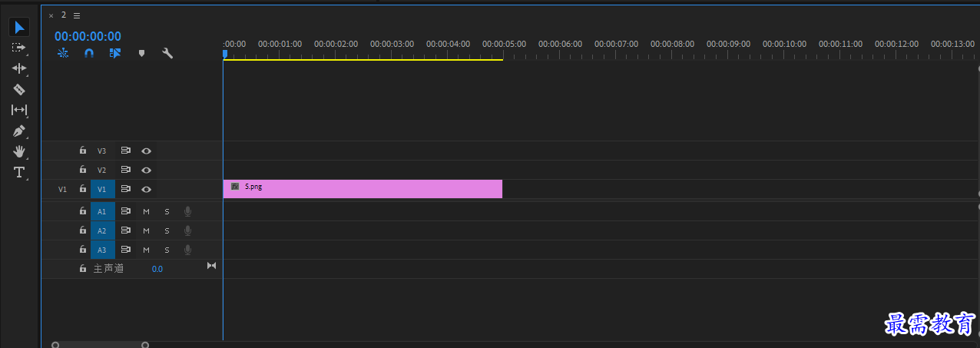Select the Pen tool
The image size is (980, 348).
[19, 131]
